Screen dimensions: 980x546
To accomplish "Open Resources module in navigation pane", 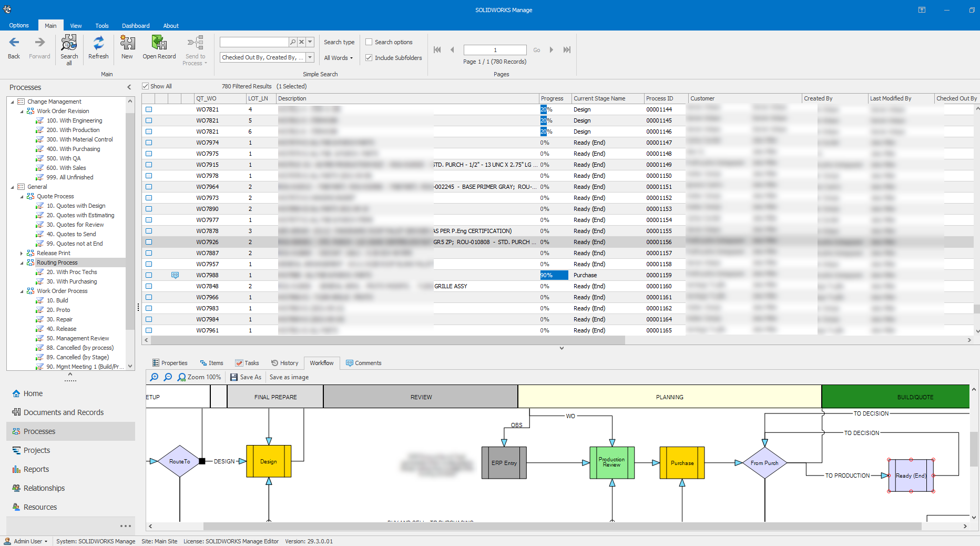I will (x=70, y=507).
